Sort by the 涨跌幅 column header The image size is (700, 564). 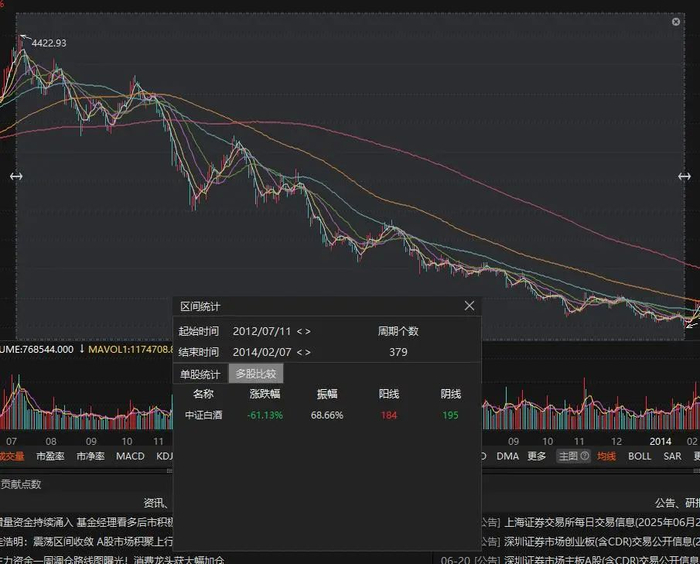point(265,394)
